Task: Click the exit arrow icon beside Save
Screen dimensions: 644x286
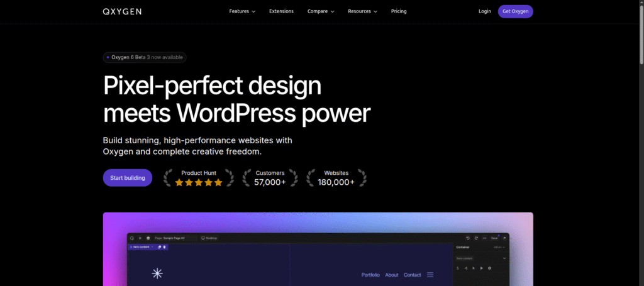Action: [x=504, y=238]
